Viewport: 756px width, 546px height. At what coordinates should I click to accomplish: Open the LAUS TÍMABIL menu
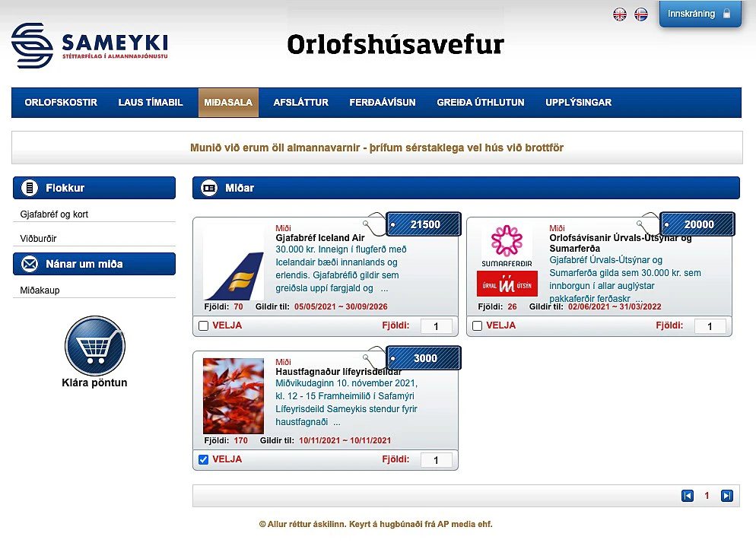(151, 103)
